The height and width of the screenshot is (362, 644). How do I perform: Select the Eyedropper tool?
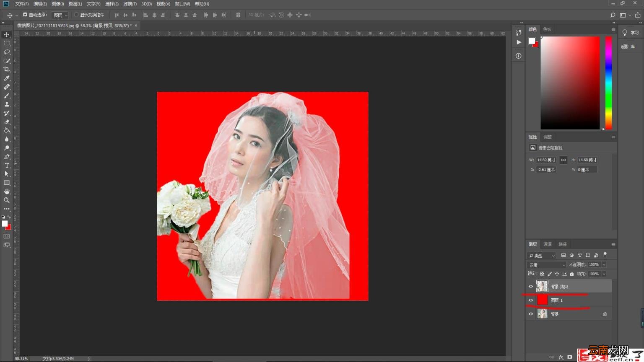coord(7,78)
